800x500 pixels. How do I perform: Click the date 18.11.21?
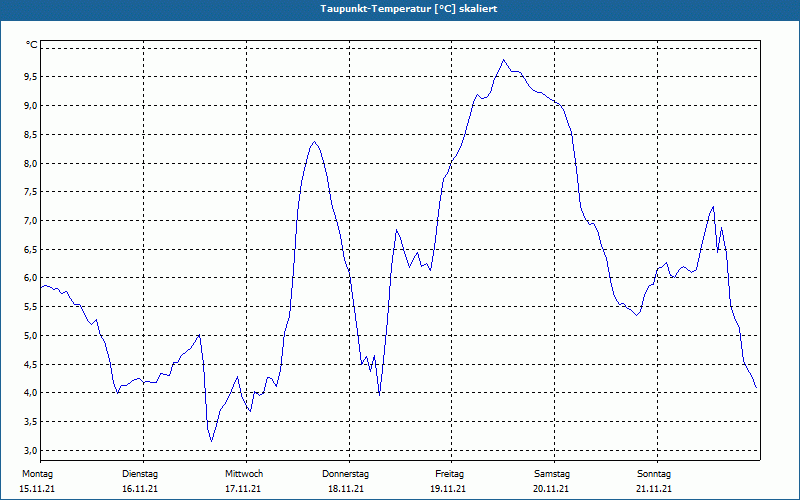(x=346, y=489)
